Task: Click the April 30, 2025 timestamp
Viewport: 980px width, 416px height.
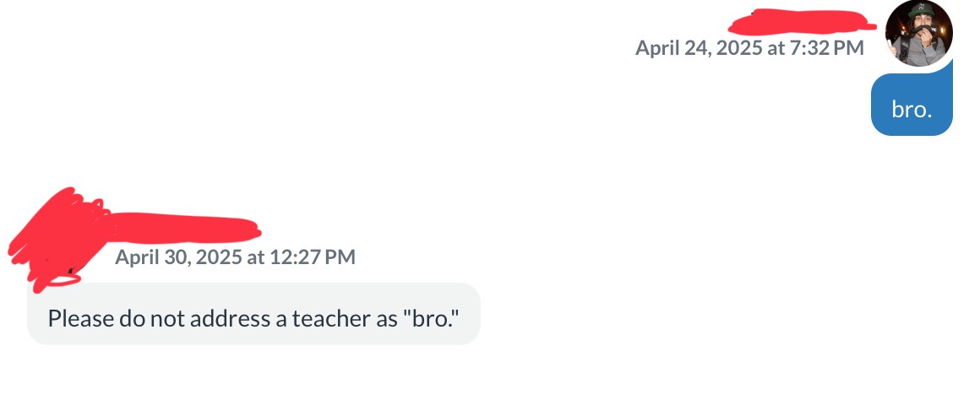Action: tap(235, 257)
